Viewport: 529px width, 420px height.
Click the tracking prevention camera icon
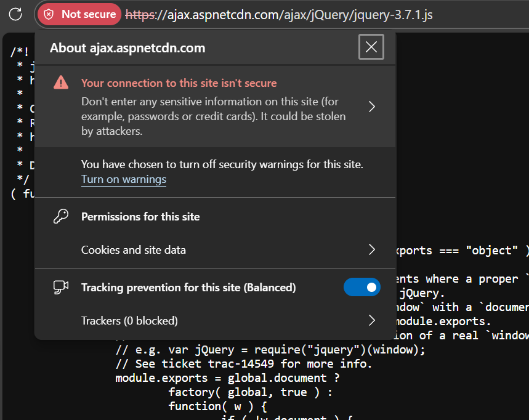point(60,286)
